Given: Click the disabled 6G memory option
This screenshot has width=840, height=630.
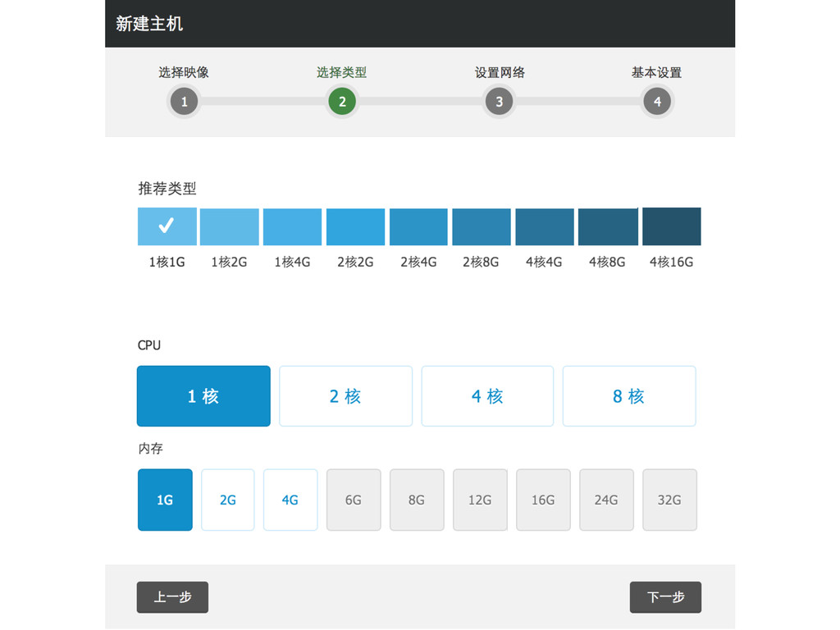Looking at the screenshot, I should [354, 500].
